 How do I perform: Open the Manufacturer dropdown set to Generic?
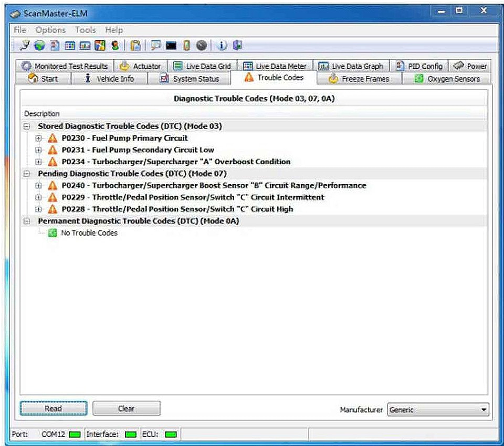[x=438, y=409]
